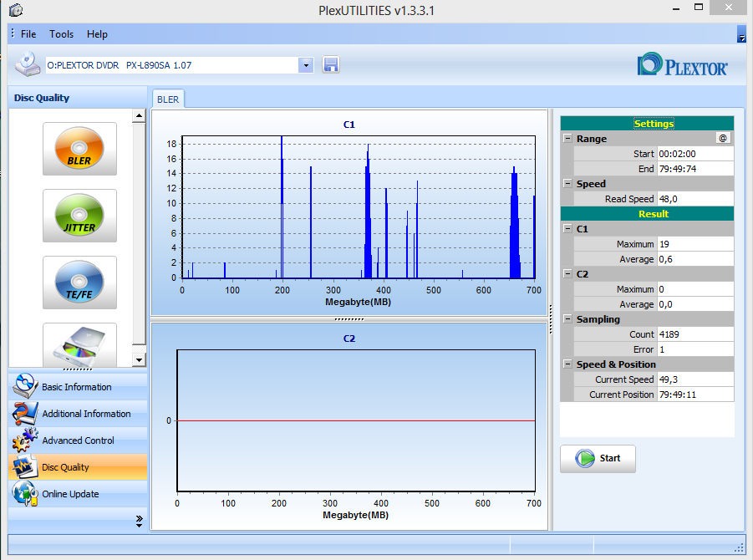Click the Result header

647,214
